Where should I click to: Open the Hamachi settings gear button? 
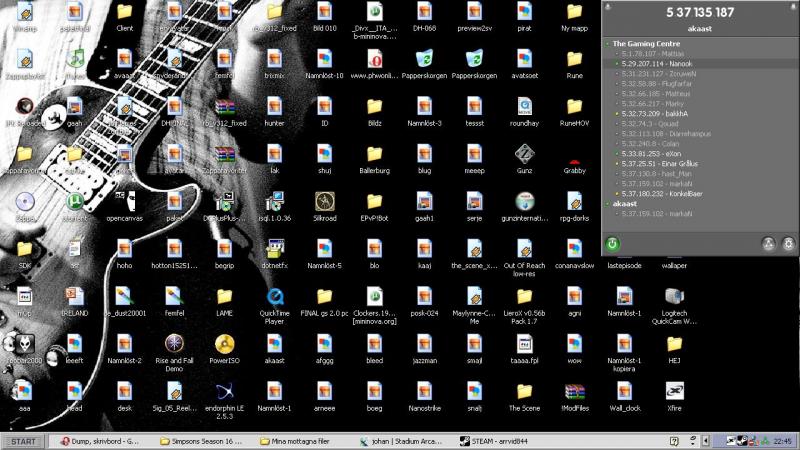[x=788, y=243]
